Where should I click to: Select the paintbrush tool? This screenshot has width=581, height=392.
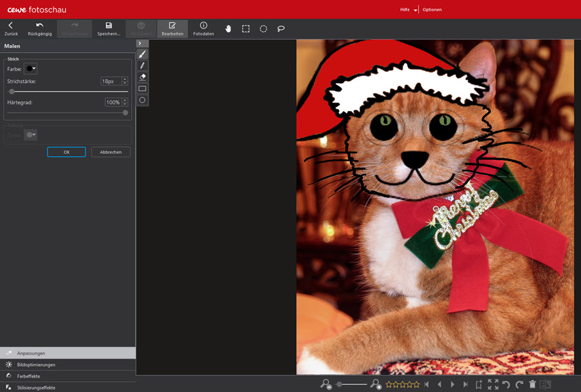pyautogui.click(x=143, y=54)
